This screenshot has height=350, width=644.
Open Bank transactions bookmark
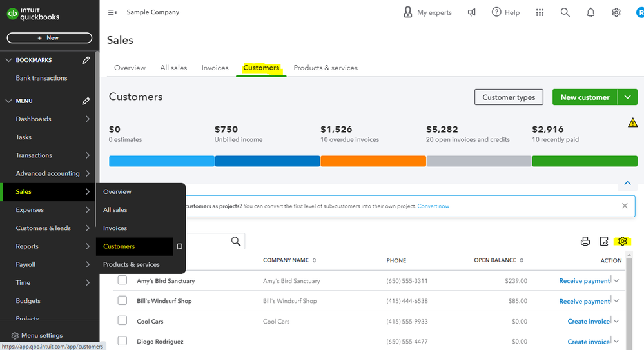41,78
